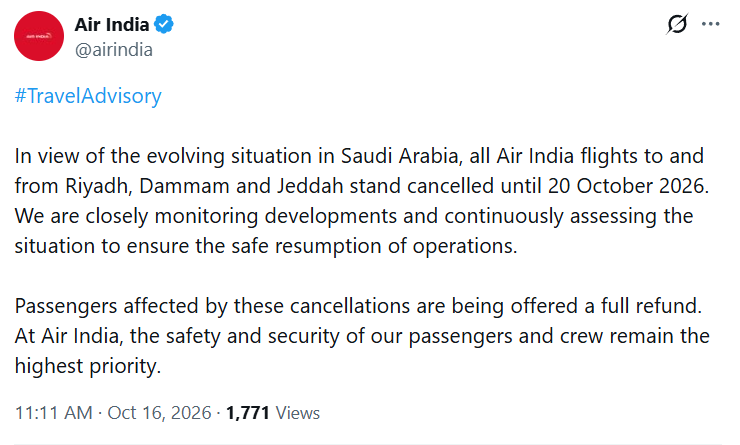Click the words Saudi Arabia in post

(400, 156)
